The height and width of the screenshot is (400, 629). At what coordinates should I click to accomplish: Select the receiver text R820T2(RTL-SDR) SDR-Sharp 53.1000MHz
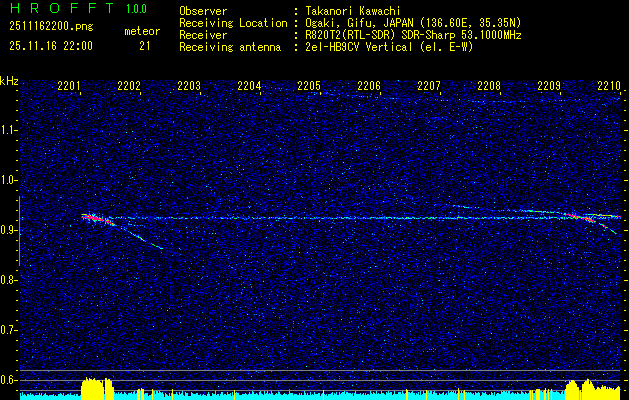coord(414,35)
